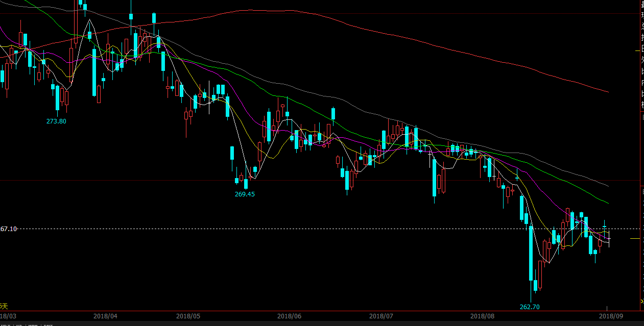The image size is (644, 326).
Task: Switch to the MTM indicator tab
Action: pos(33,324)
